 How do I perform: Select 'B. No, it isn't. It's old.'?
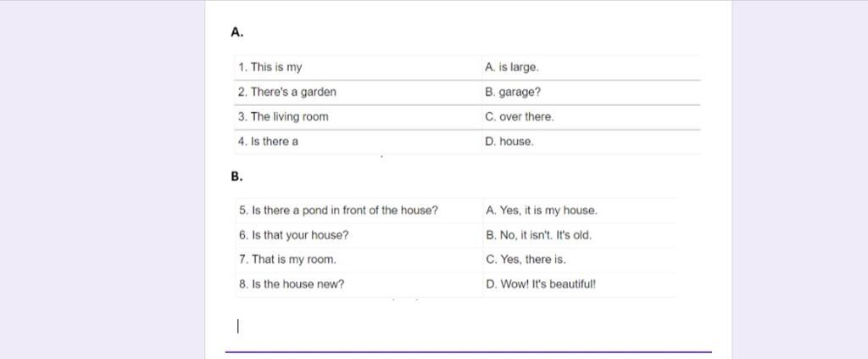click(x=538, y=235)
